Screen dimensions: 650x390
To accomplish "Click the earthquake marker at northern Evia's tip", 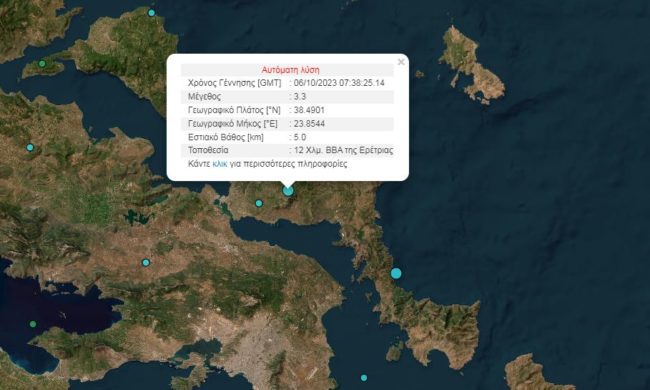I will click(x=151, y=13).
